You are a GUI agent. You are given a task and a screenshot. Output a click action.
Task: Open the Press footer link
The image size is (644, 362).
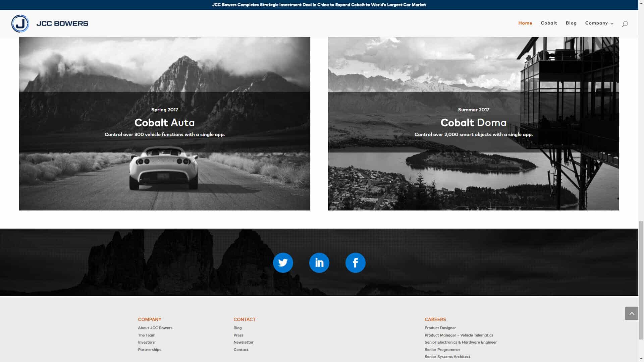(x=238, y=335)
